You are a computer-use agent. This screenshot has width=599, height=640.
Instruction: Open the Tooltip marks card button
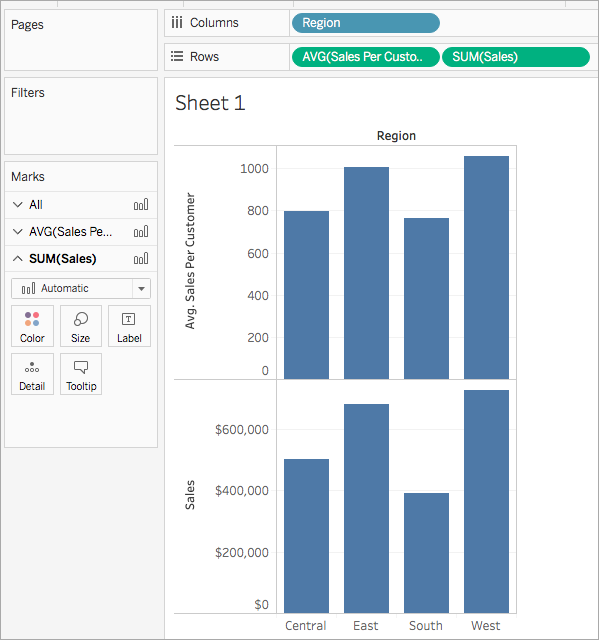pos(81,374)
